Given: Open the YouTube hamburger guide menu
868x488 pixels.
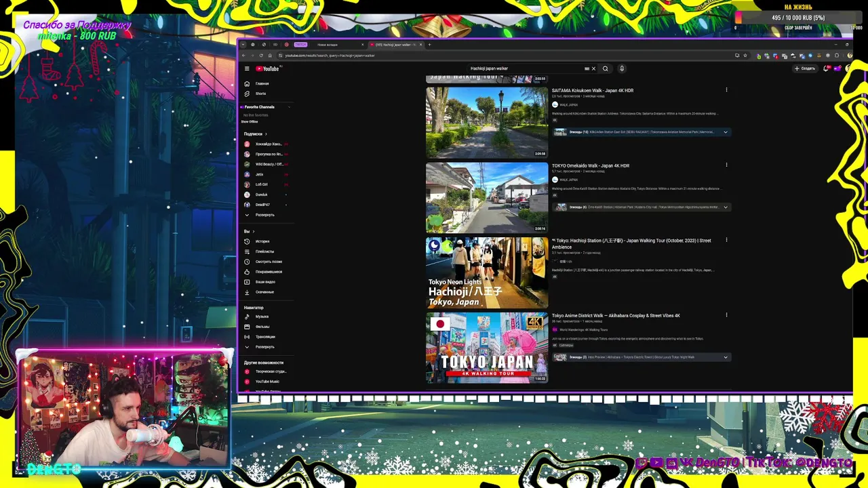Looking at the screenshot, I should pos(247,68).
